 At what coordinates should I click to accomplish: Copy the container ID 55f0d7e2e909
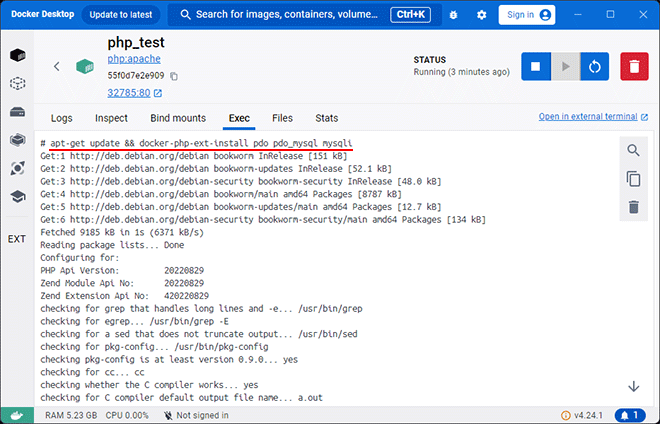tap(174, 76)
